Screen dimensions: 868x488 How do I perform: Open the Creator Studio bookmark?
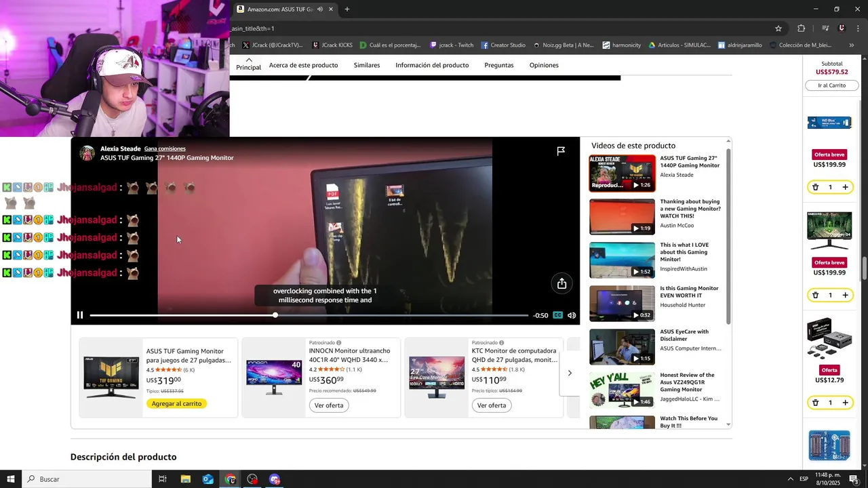click(503, 45)
